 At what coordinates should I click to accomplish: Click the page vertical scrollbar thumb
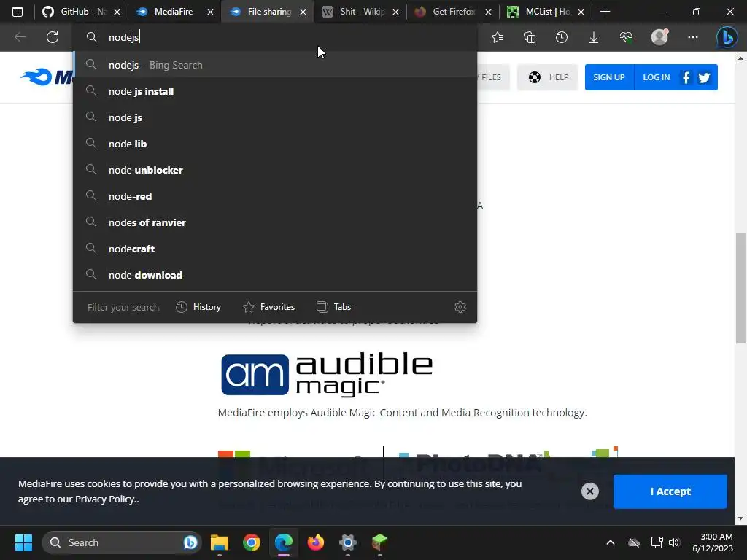[x=740, y=288]
